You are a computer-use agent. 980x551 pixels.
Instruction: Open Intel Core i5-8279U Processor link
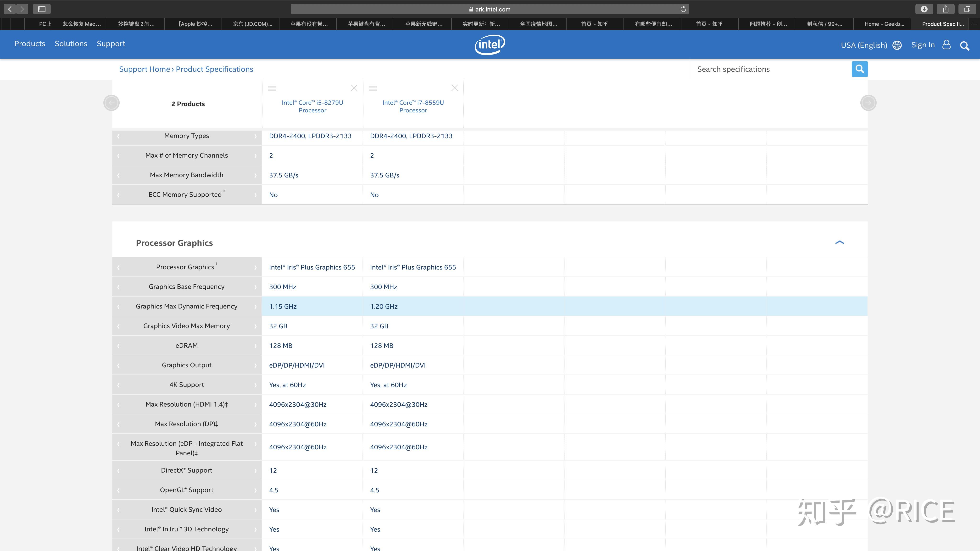[x=312, y=106]
